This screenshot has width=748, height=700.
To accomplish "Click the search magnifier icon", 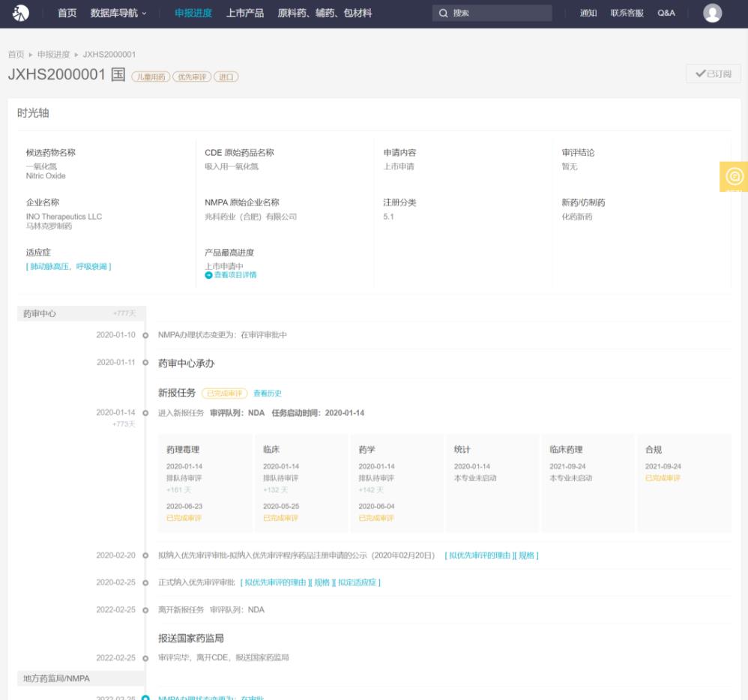I will pos(443,13).
